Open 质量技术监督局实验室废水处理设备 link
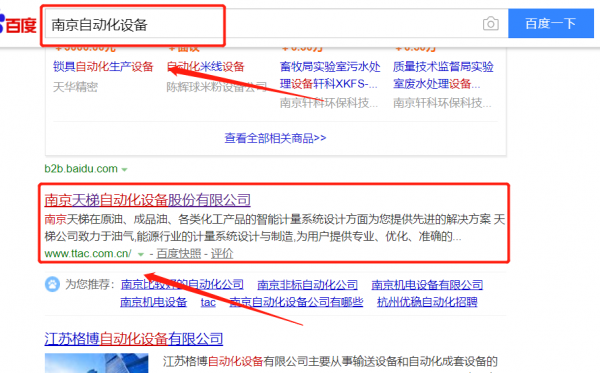Viewport: 600px width, 373px height. point(443,75)
